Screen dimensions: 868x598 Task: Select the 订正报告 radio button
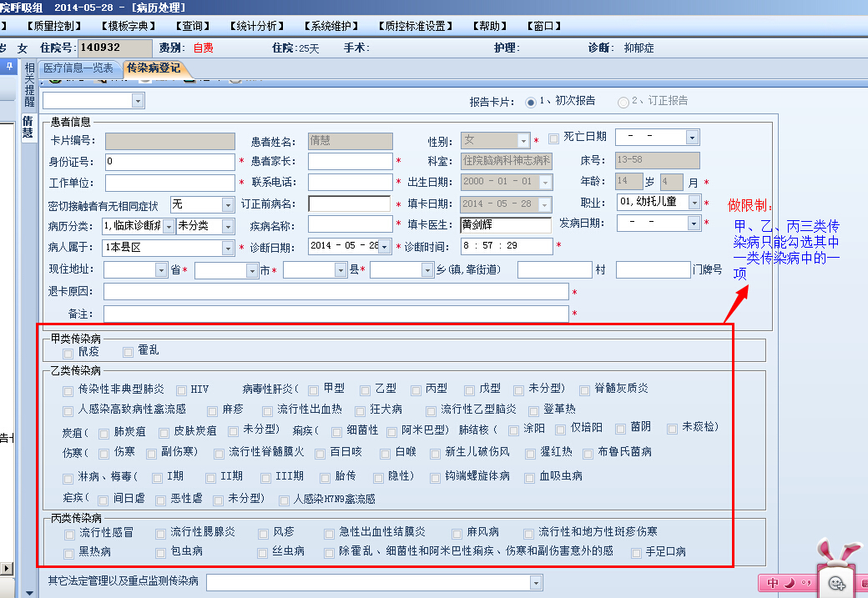point(623,103)
